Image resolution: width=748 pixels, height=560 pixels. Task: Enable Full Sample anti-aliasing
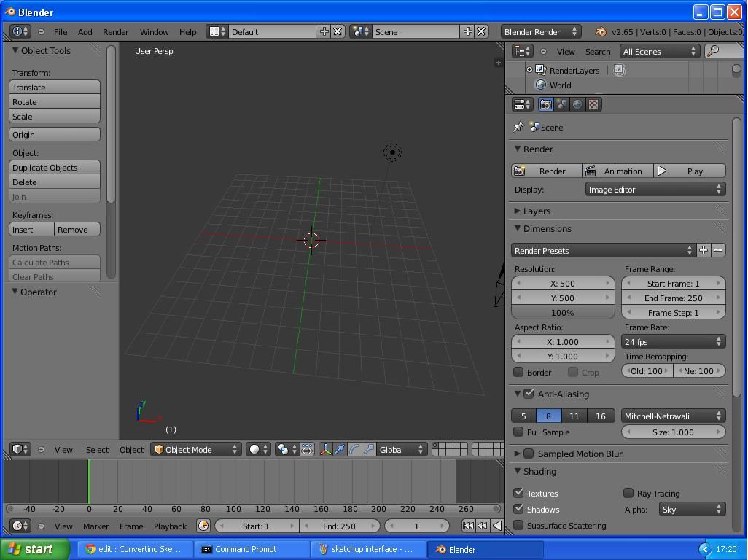click(519, 432)
